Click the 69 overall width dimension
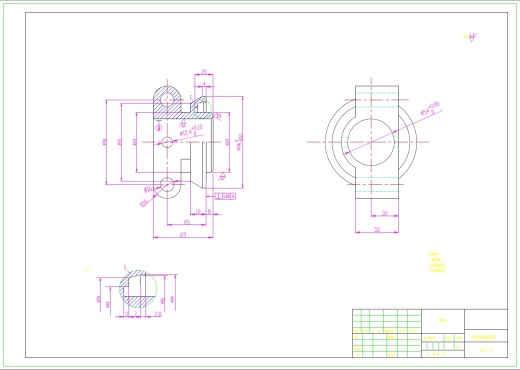 [x=183, y=234]
